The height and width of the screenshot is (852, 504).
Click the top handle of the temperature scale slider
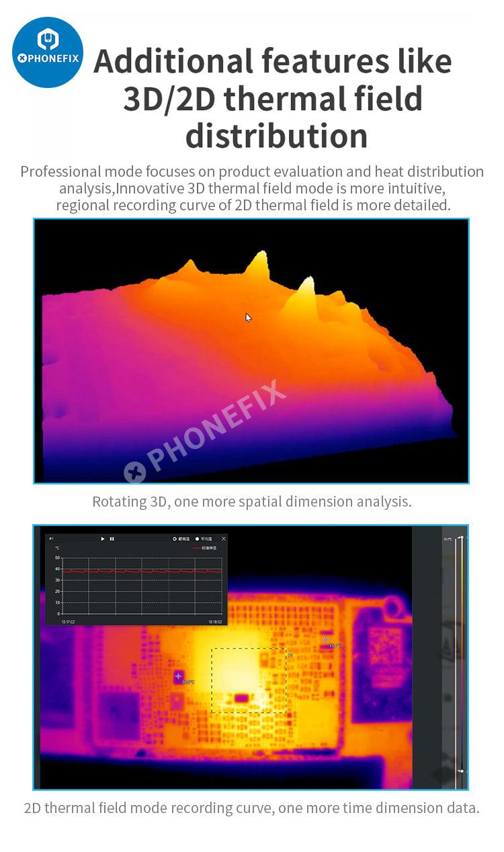(461, 538)
